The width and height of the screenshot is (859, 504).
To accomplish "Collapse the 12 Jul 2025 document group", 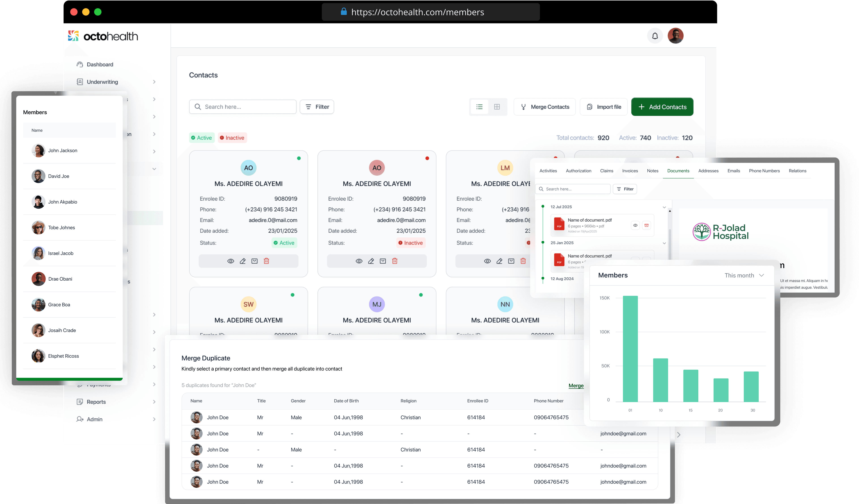I will 664,207.
